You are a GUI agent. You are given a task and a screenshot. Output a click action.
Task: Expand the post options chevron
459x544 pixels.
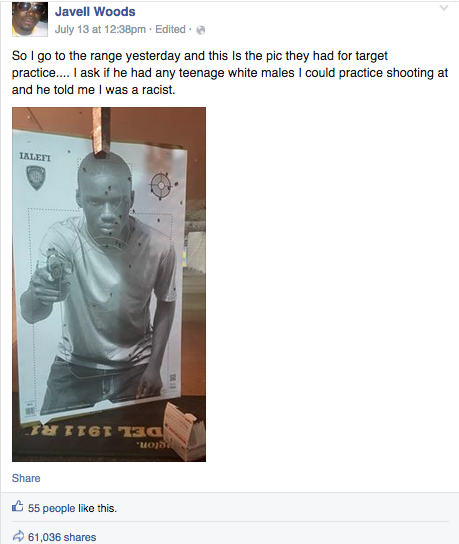(x=444, y=8)
